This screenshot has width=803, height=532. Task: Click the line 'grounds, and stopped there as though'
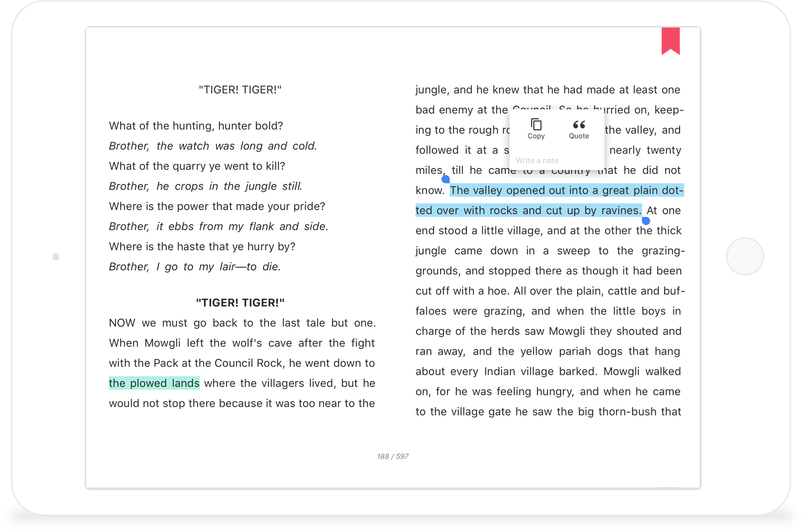coord(549,271)
